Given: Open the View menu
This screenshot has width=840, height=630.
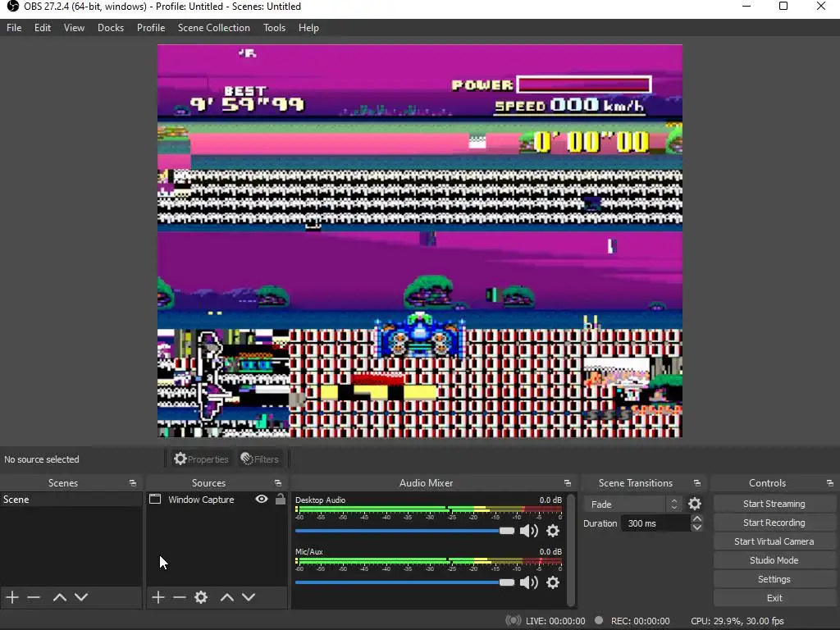Looking at the screenshot, I should coord(74,28).
